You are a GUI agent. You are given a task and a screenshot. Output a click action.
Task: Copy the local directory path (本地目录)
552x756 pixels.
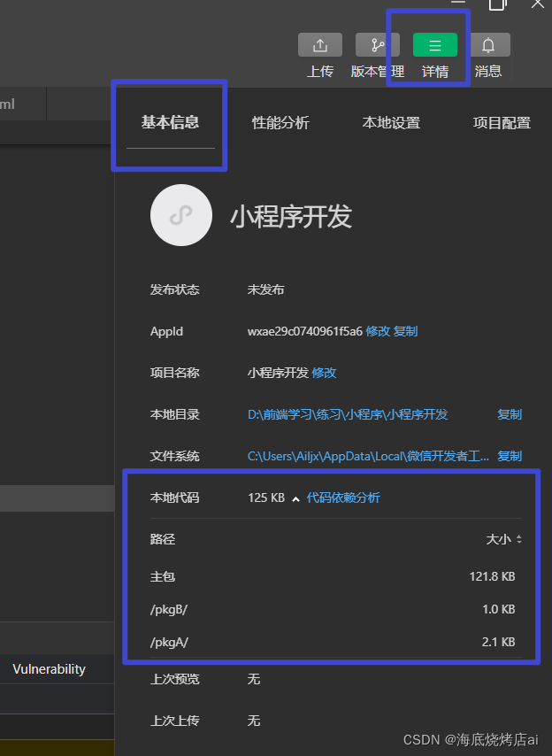coord(510,414)
